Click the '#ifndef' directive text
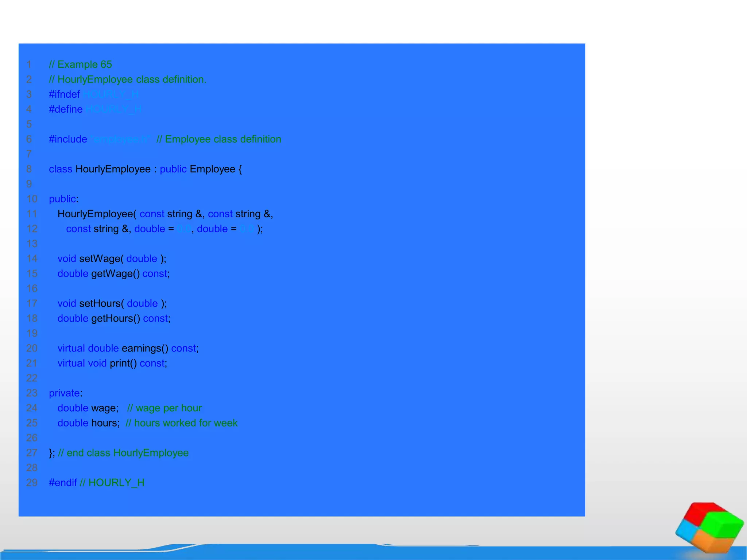Screen dimensions: 747x560 pos(64,94)
